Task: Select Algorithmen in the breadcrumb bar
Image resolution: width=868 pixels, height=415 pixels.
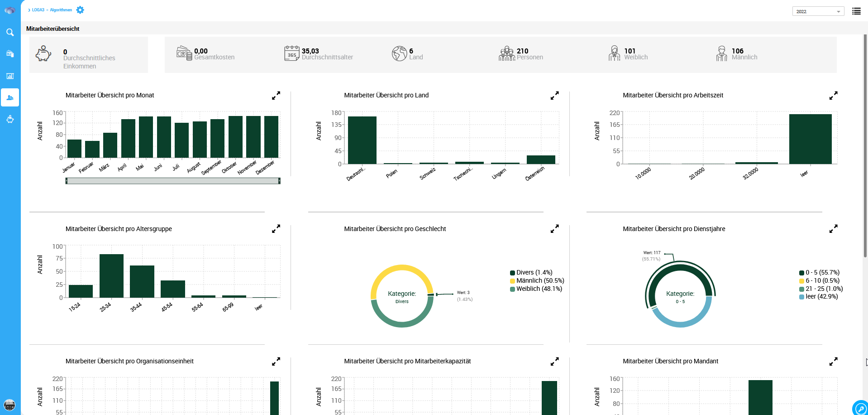Action: (61, 10)
